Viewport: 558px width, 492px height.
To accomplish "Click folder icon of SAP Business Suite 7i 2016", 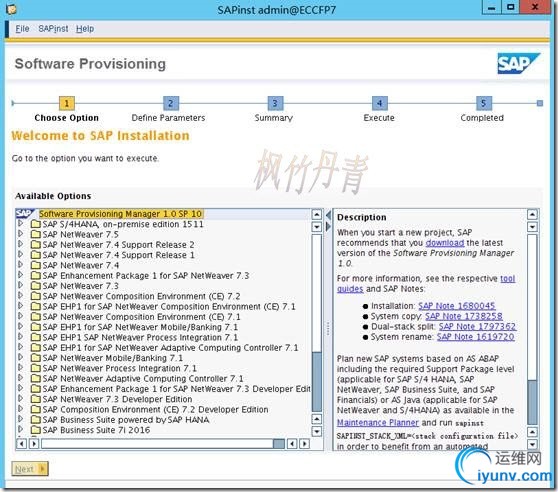I will [36, 430].
